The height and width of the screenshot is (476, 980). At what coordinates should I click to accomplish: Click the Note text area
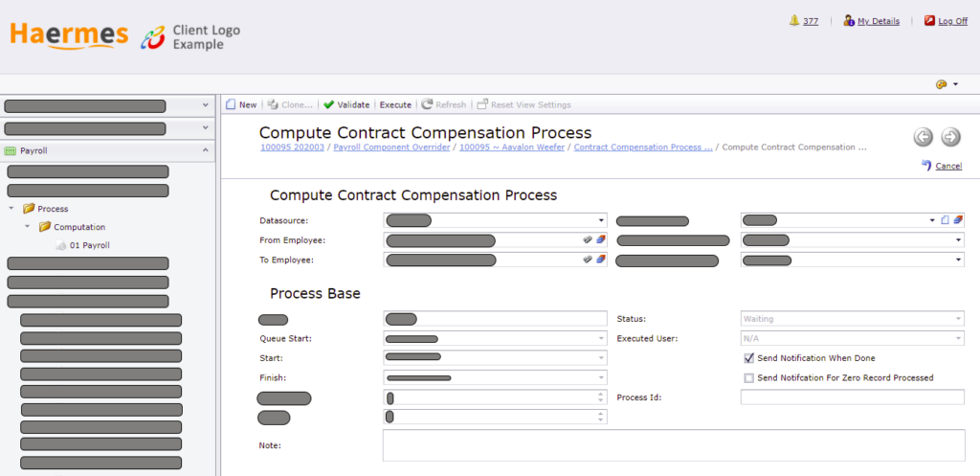pos(674,445)
